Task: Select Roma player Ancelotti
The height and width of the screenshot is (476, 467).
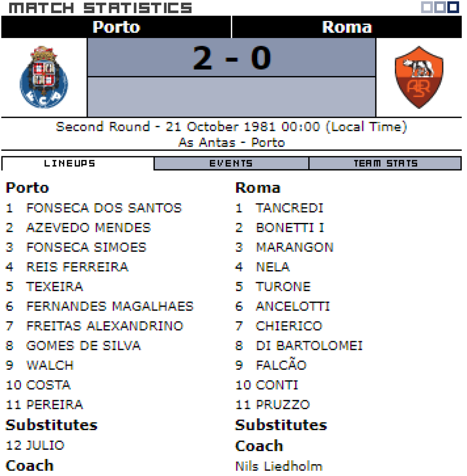Action: click(292, 306)
